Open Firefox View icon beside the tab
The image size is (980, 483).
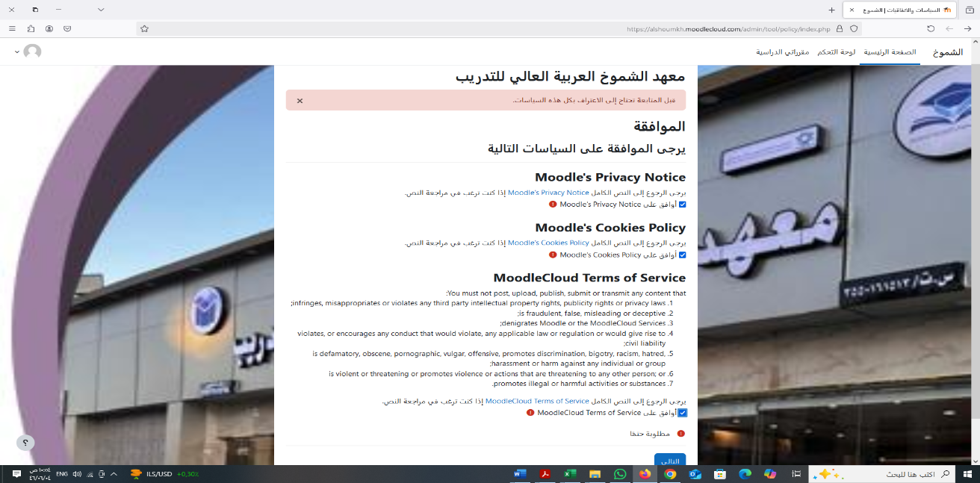[970, 10]
